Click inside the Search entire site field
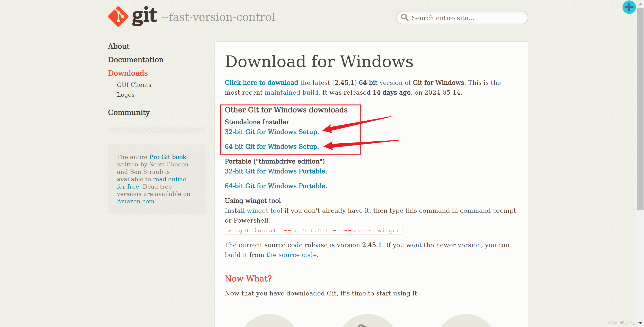The height and width of the screenshot is (327, 644). click(462, 17)
